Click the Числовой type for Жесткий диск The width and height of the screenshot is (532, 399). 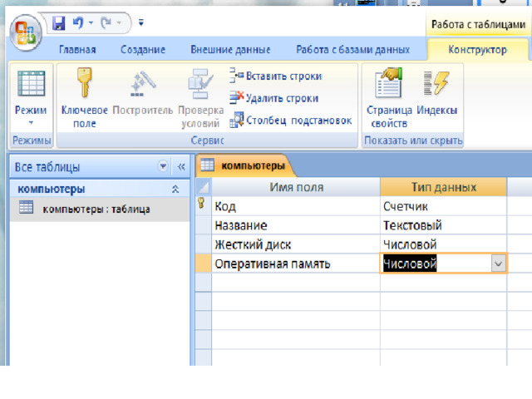(443, 244)
